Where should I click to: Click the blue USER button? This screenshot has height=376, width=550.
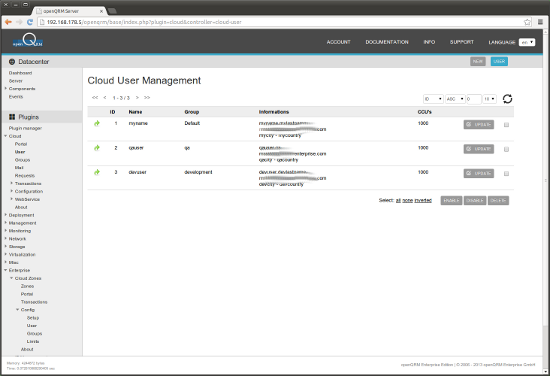(499, 61)
